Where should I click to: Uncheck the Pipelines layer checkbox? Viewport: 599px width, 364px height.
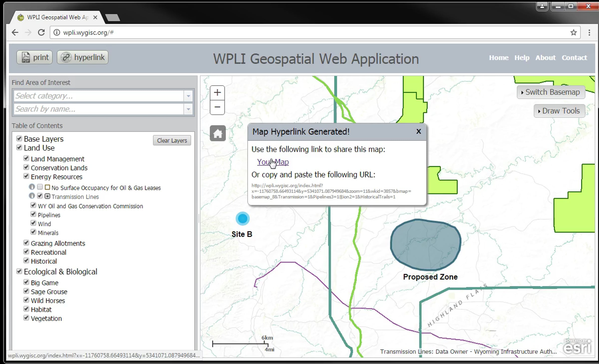(33, 214)
